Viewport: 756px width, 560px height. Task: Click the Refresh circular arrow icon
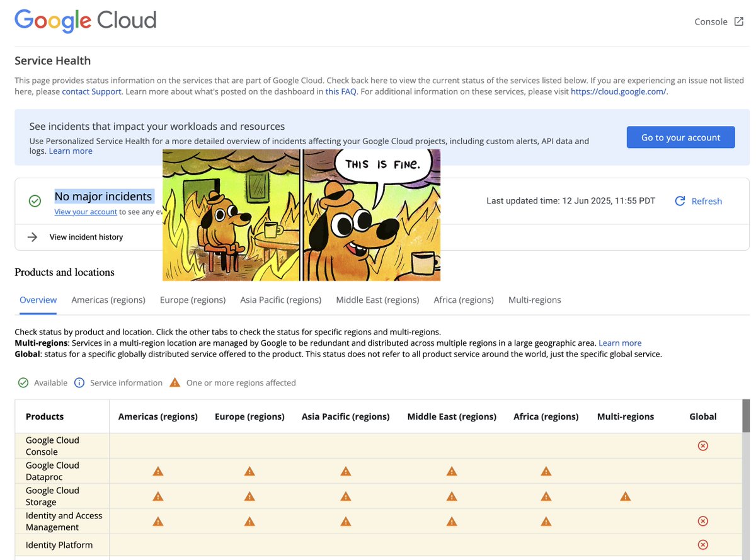680,201
